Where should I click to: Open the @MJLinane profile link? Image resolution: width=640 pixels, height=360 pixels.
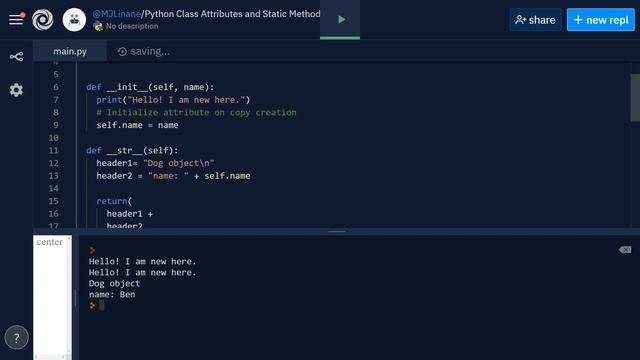coord(116,14)
